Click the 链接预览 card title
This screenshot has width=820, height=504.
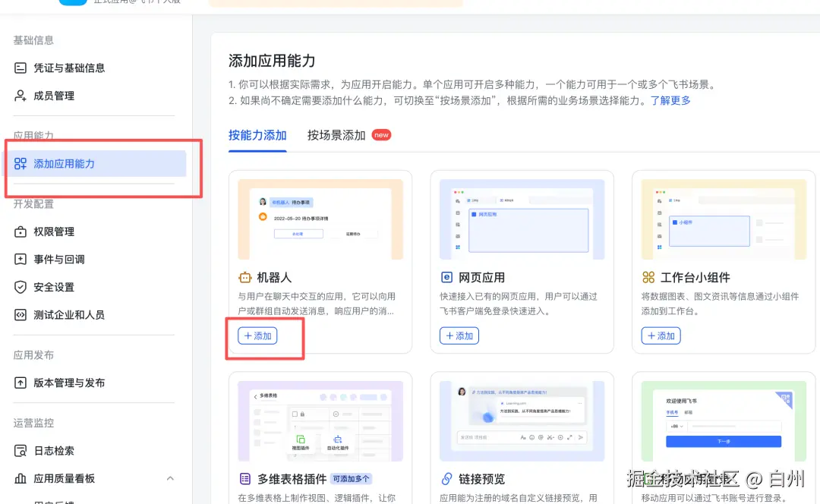pos(481,479)
